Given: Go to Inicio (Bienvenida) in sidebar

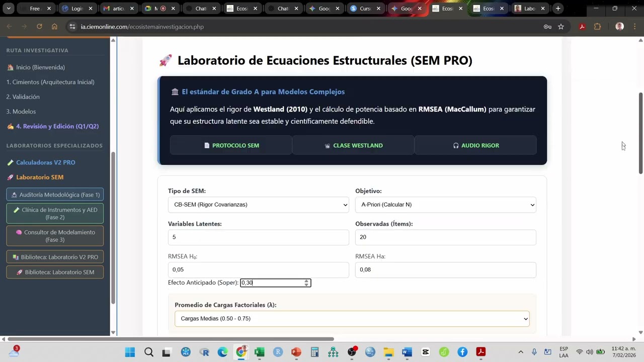Looking at the screenshot, I should click(x=36, y=67).
